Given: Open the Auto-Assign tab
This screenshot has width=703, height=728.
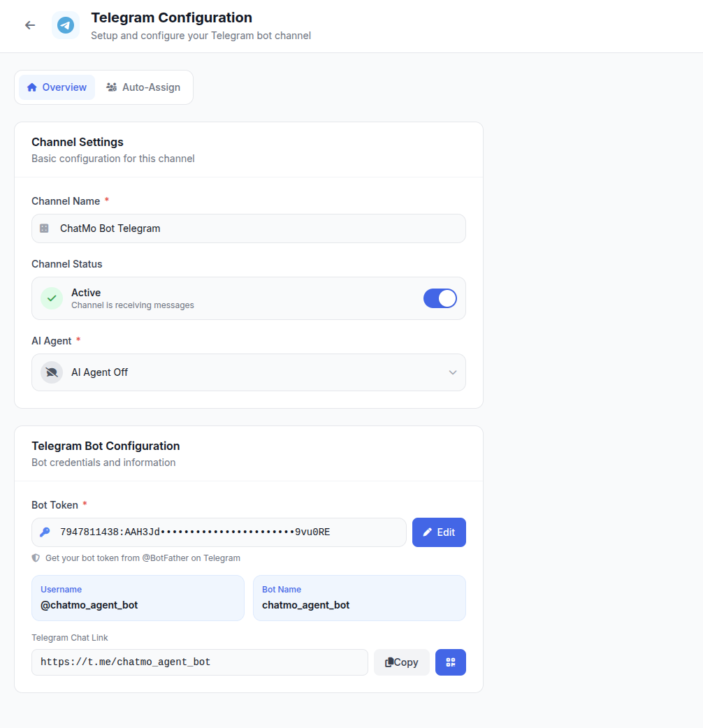Looking at the screenshot, I should [143, 87].
